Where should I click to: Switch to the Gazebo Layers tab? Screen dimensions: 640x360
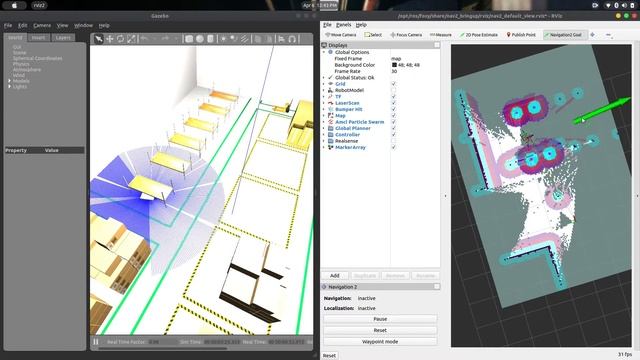click(x=63, y=38)
